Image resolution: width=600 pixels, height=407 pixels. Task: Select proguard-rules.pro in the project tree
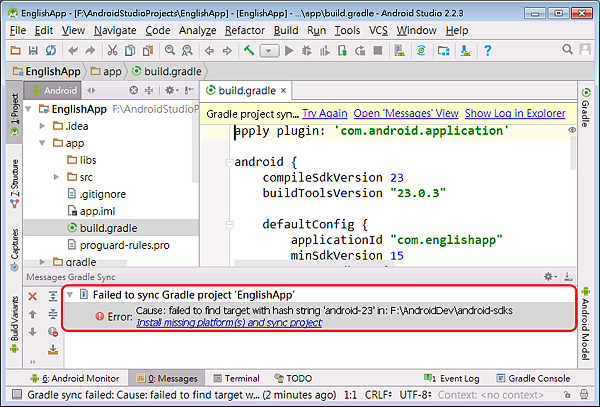[124, 245]
